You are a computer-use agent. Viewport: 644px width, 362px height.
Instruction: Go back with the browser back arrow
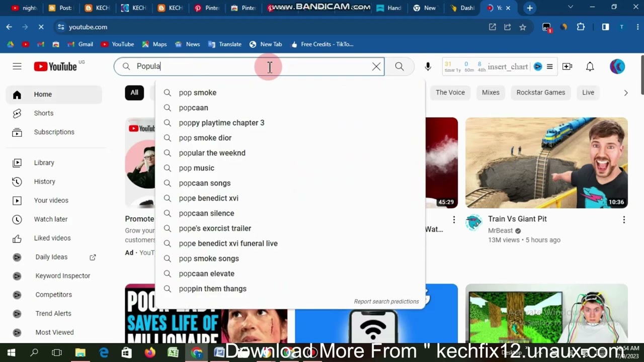click(9, 27)
